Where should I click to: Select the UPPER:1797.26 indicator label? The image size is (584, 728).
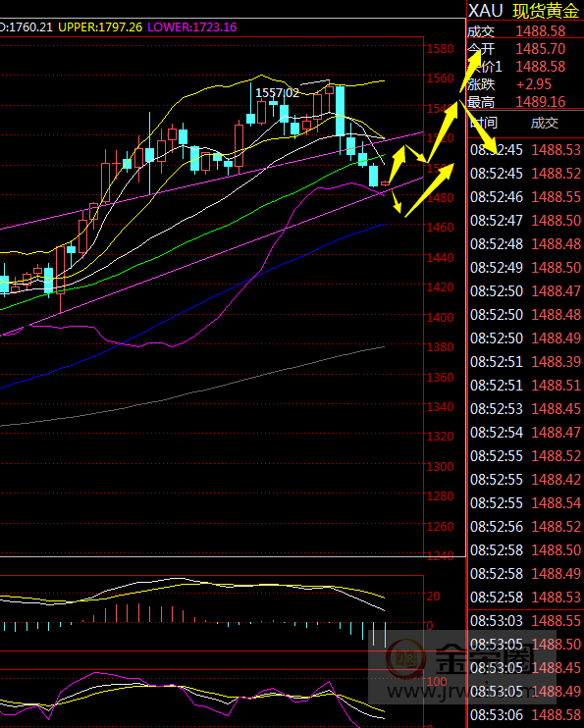tap(100, 26)
